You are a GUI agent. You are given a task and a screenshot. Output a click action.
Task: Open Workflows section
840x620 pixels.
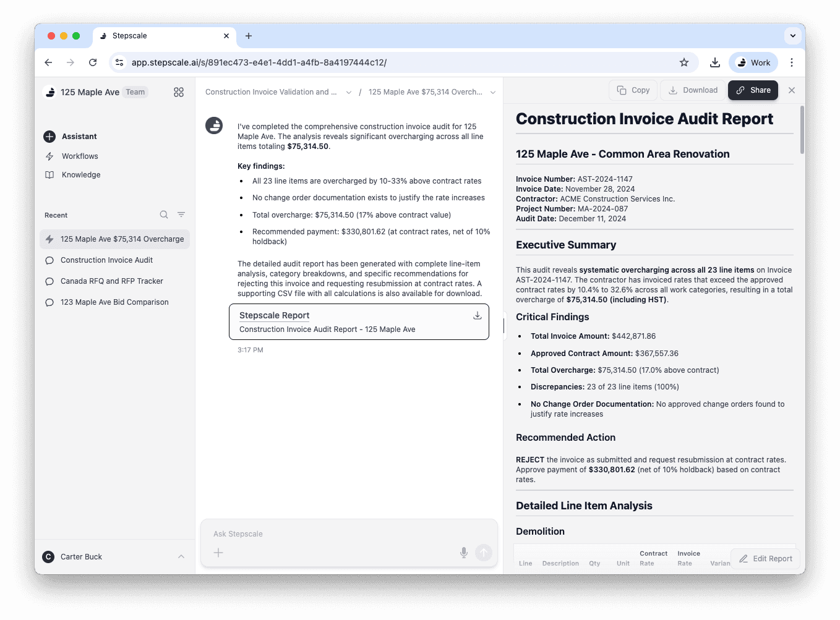[x=80, y=156]
